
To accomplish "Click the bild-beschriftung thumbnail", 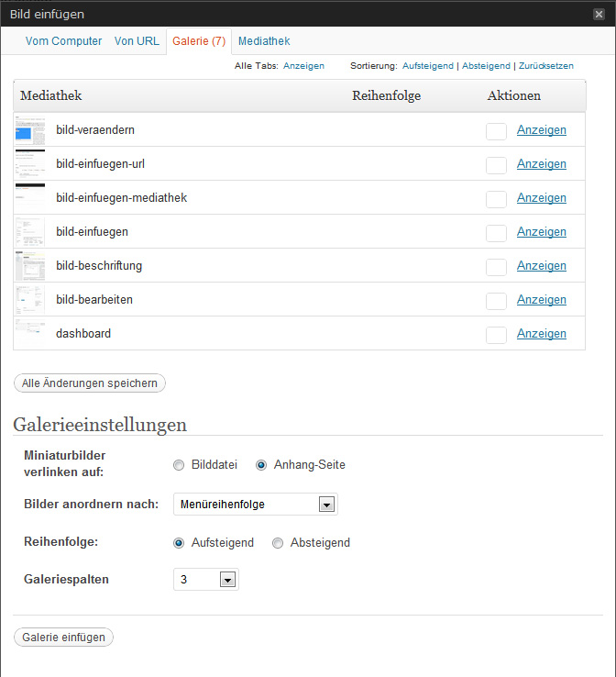I will tap(29, 266).
